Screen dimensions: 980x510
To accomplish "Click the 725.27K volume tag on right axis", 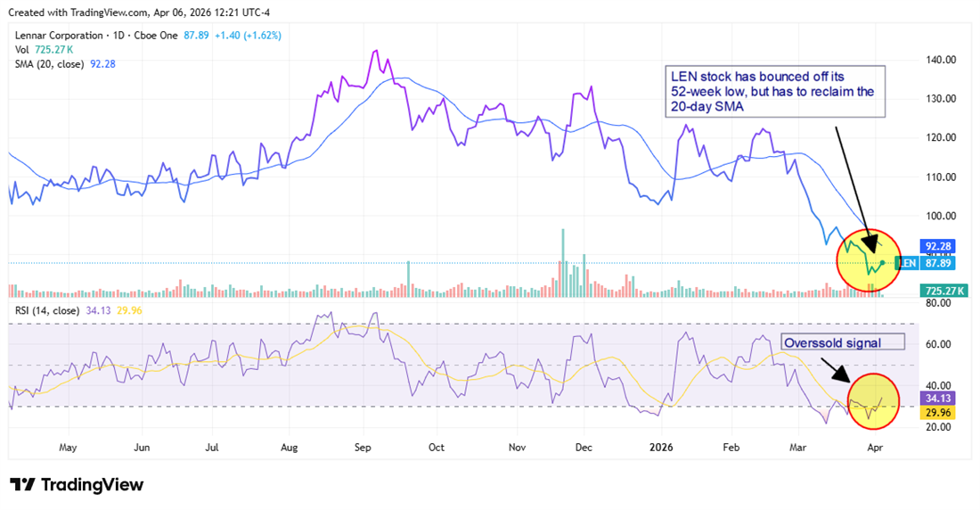I will coord(944,291).
